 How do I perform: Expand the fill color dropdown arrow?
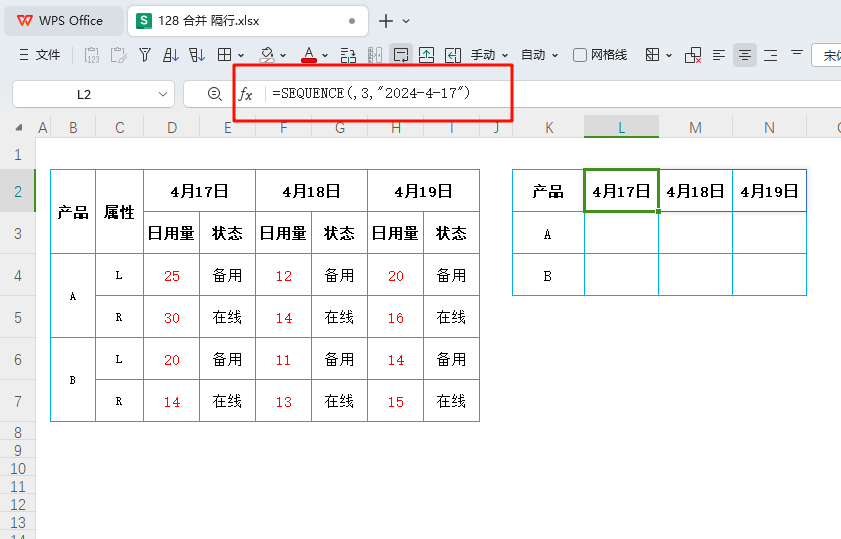click(283, 55)
